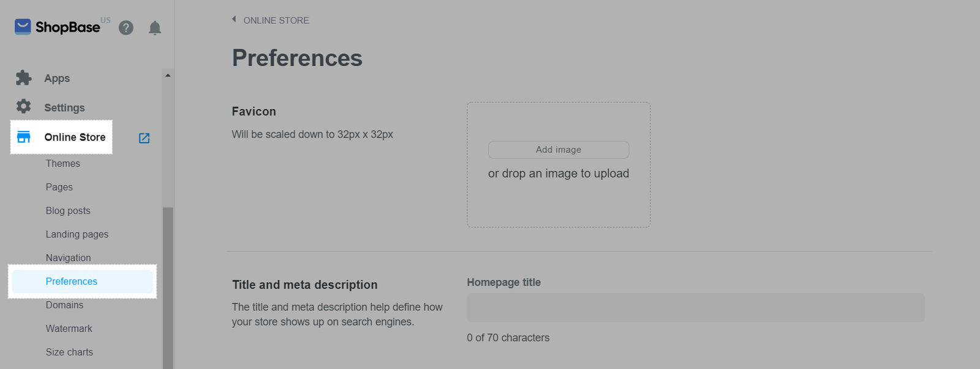Open Landing pages section

[77, 234]
